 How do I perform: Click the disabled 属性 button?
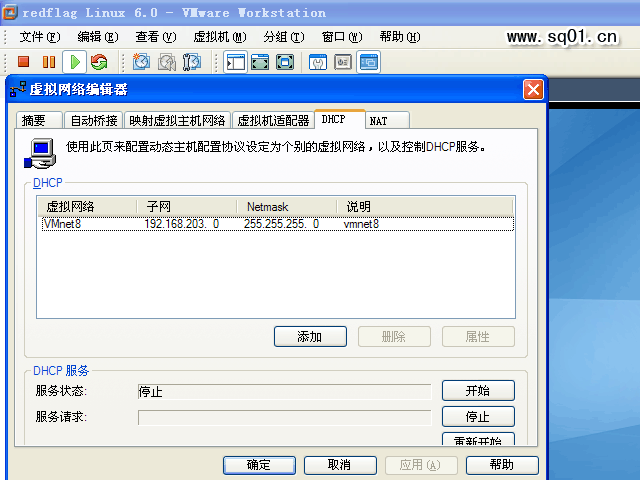(x=478, y=337)
